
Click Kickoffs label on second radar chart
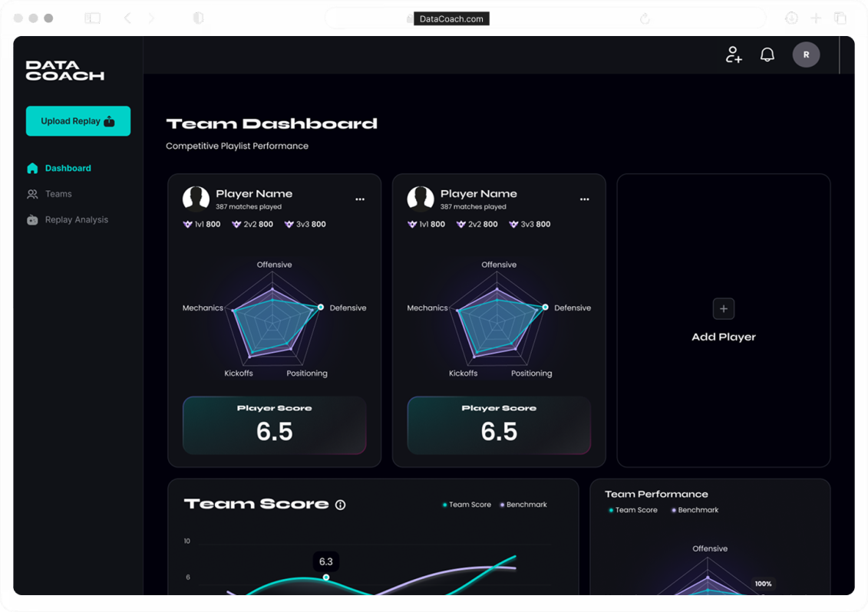[x=463, y=373]
